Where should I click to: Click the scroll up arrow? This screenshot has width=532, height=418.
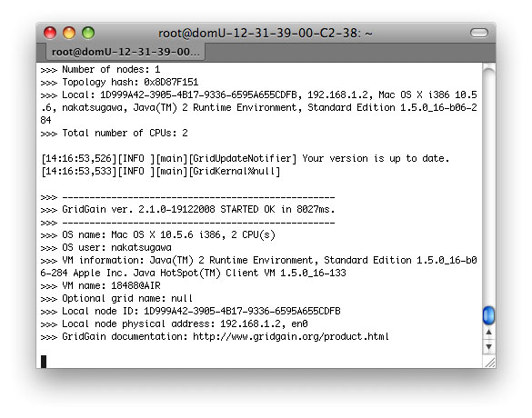coord(488,333)
